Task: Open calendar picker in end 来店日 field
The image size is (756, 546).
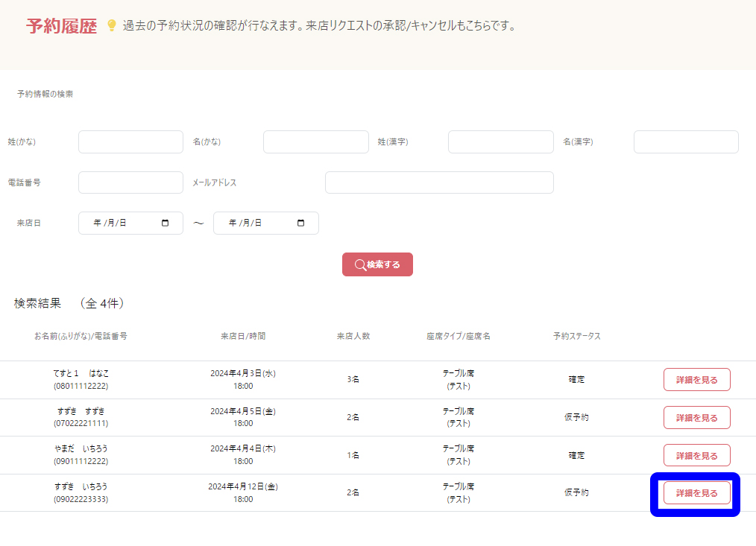Action: 301,223
